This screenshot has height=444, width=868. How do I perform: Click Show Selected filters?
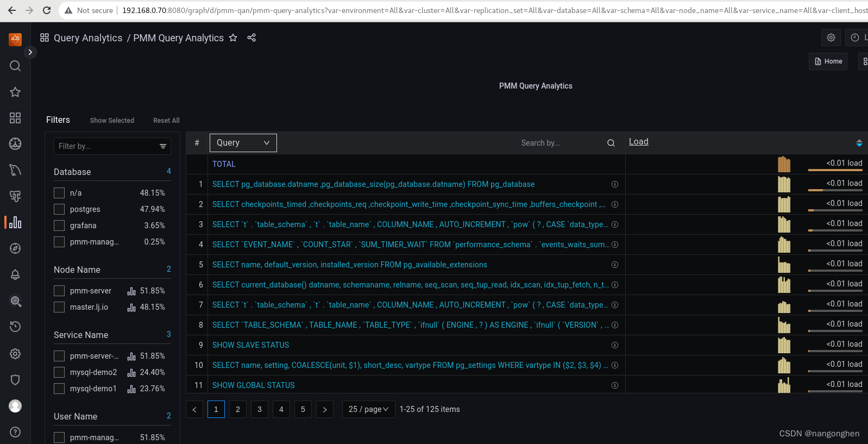tap(112, 121)
